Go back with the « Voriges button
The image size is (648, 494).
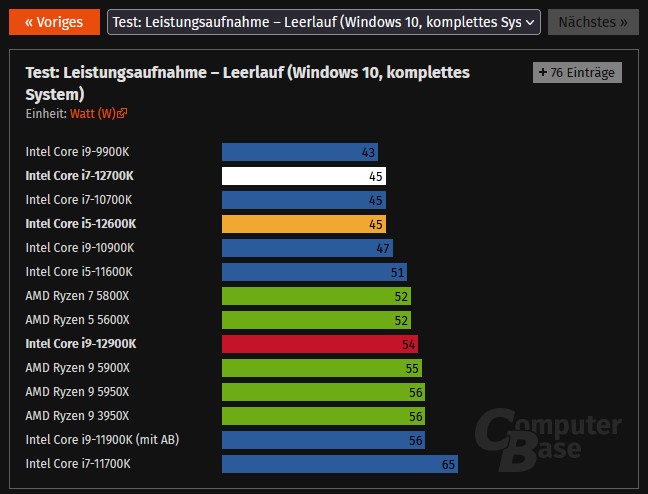click(54, 22)
